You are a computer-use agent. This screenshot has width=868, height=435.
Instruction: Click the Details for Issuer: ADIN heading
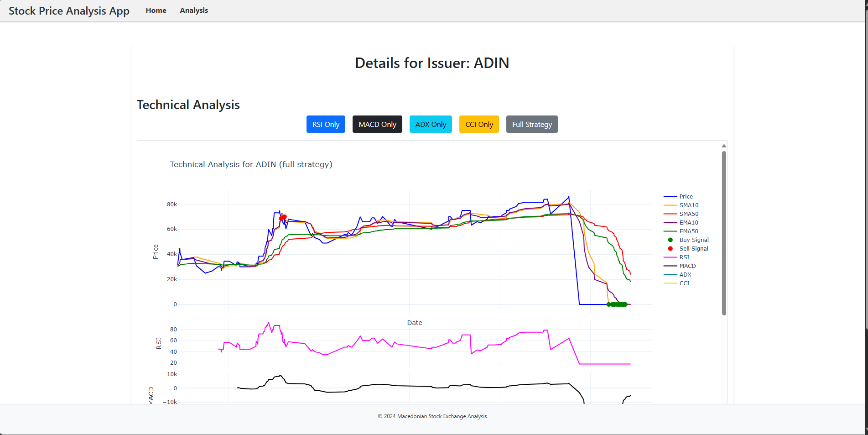(x=432, y=63)
